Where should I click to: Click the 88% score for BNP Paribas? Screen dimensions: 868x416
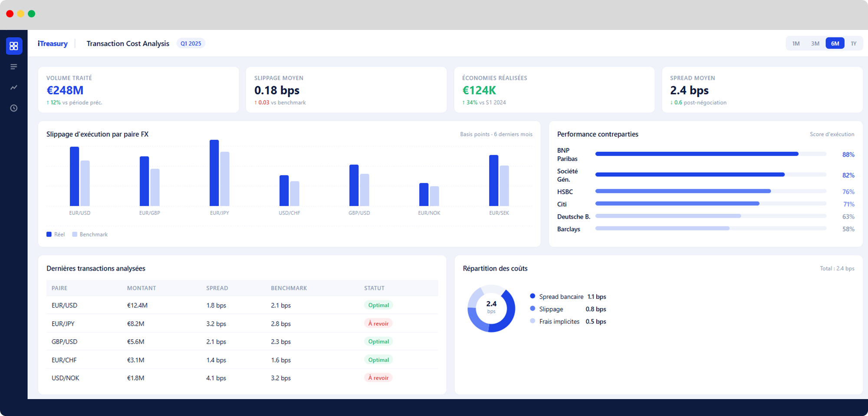coord(848,154)
